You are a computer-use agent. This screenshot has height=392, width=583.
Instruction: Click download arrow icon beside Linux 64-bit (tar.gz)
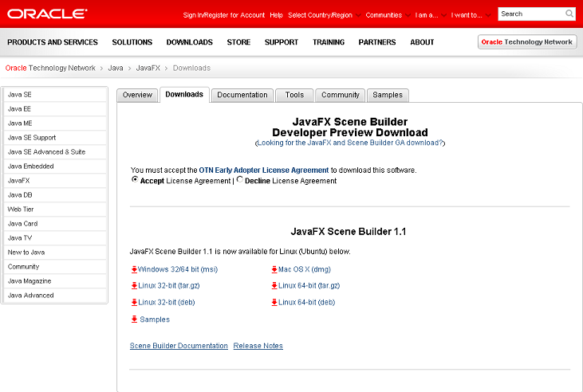tap(274, 286)
